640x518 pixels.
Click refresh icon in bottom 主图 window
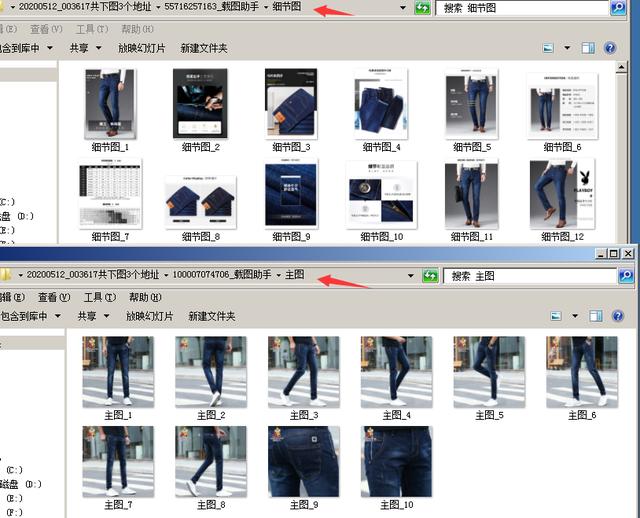coord(430,276)
